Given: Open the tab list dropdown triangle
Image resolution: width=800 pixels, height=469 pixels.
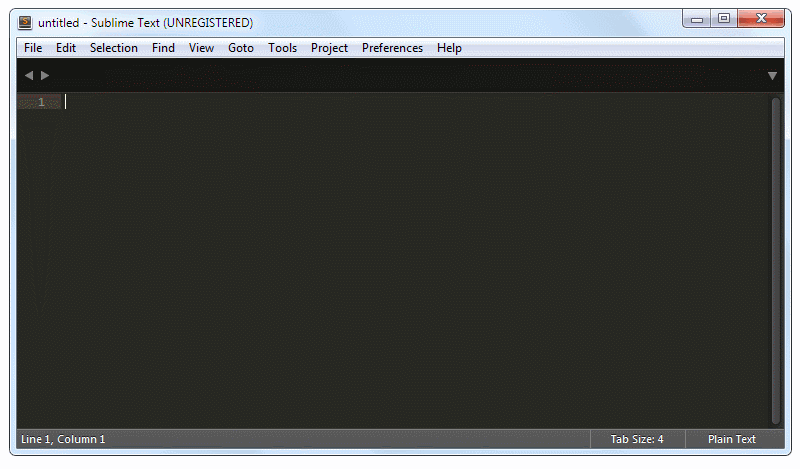Looking at the screenshot, I should [772, 76].
